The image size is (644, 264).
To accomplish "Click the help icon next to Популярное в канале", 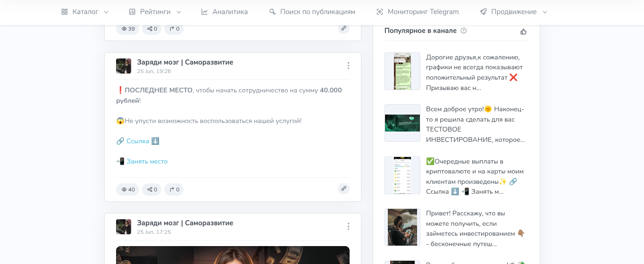I will point(463,31).
